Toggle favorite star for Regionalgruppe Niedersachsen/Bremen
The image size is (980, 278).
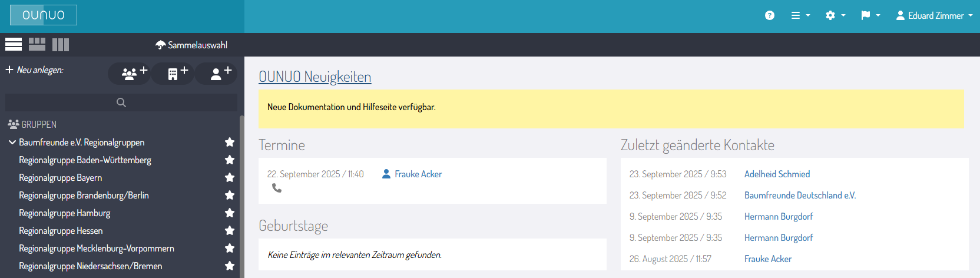point(230,266)
